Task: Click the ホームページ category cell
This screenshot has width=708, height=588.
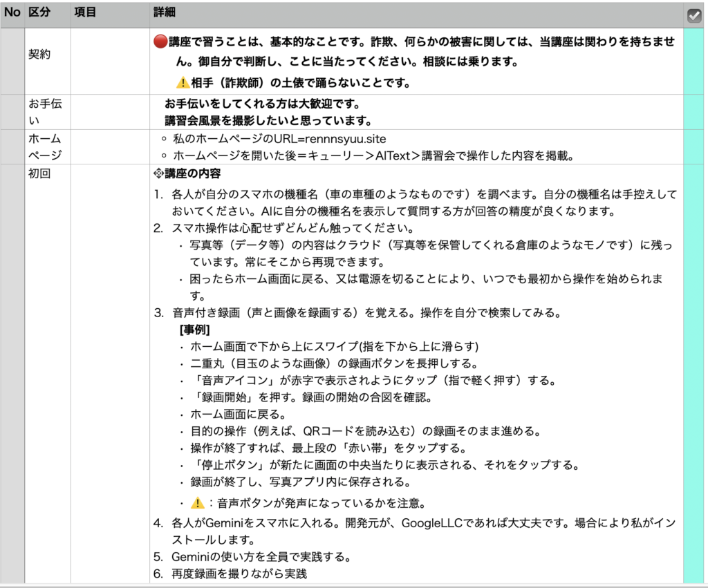Action: click(45, 146)
